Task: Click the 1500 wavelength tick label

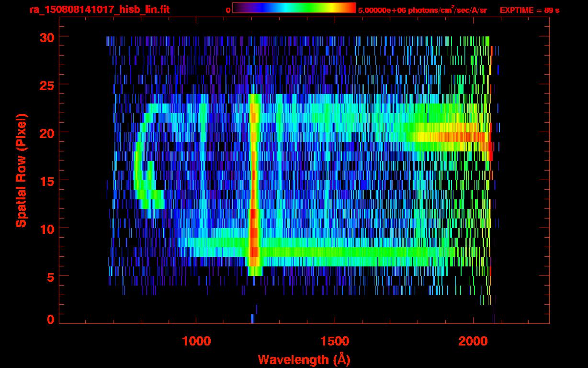Action: [335, 341]
